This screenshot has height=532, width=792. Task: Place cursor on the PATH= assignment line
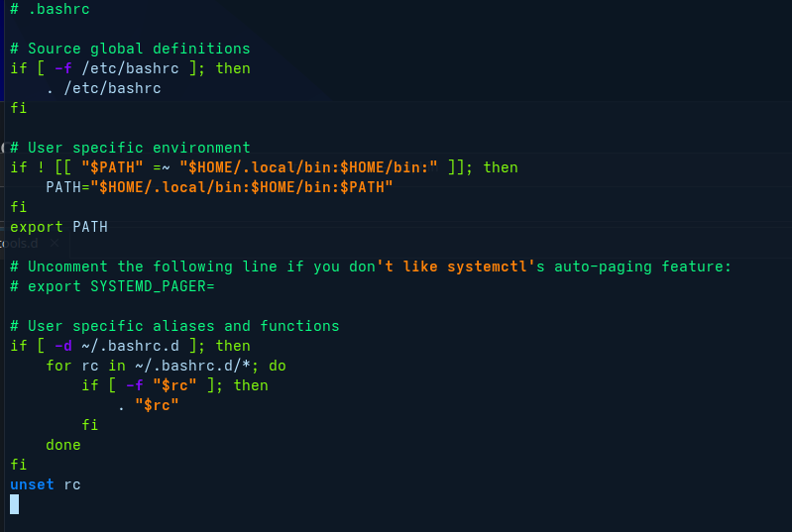coord(219,187)
